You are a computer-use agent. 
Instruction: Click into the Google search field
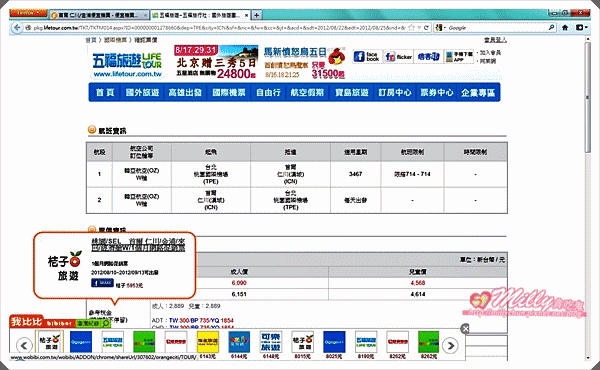497,28
